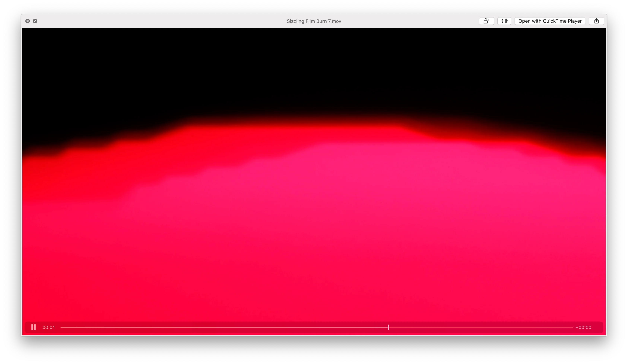Seek to the start of the scrubber bar
The width and height of the screenshot is (628, 364).
pos(61,327)
